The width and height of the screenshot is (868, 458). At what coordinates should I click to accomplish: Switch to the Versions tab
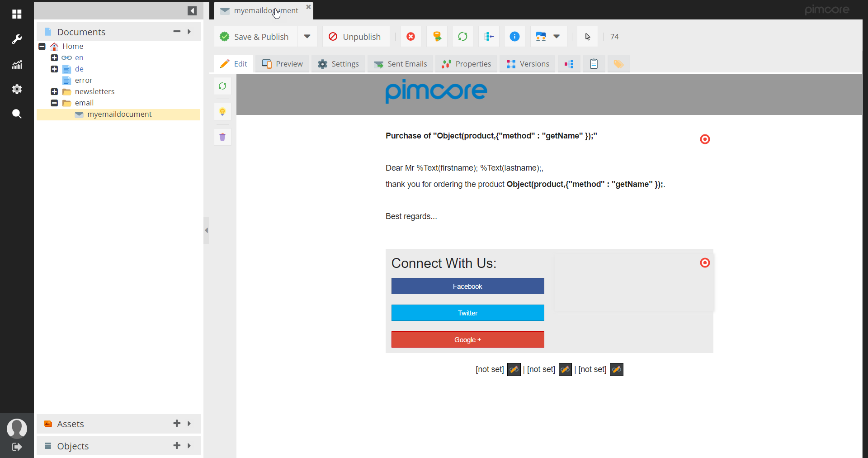[x=528, y=64]
